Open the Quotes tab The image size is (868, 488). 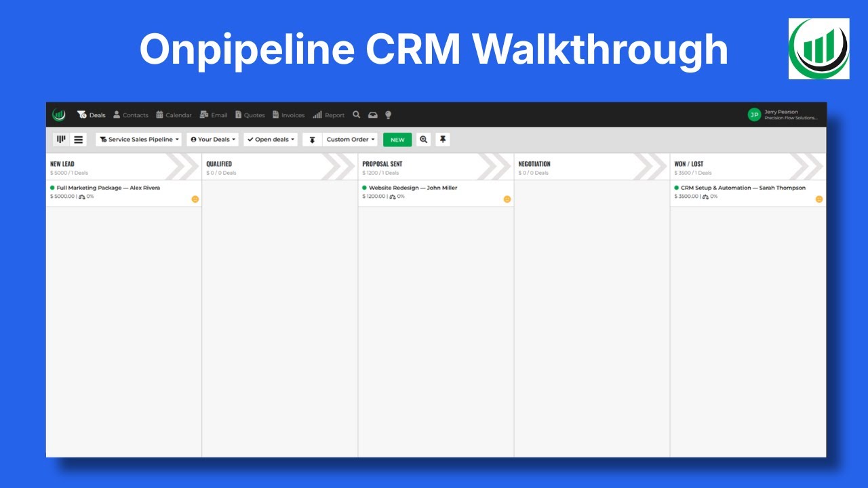(250, 115)
